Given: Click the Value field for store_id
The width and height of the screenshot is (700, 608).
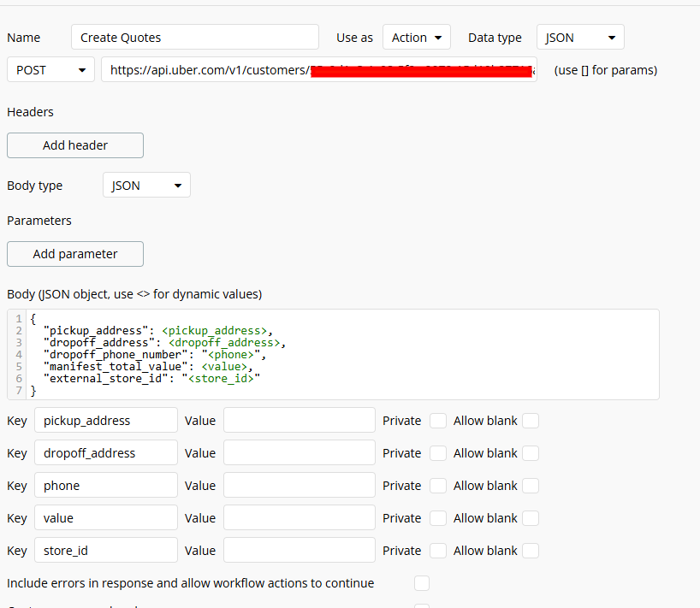Looking at the screenshot, I should point(300,551).
